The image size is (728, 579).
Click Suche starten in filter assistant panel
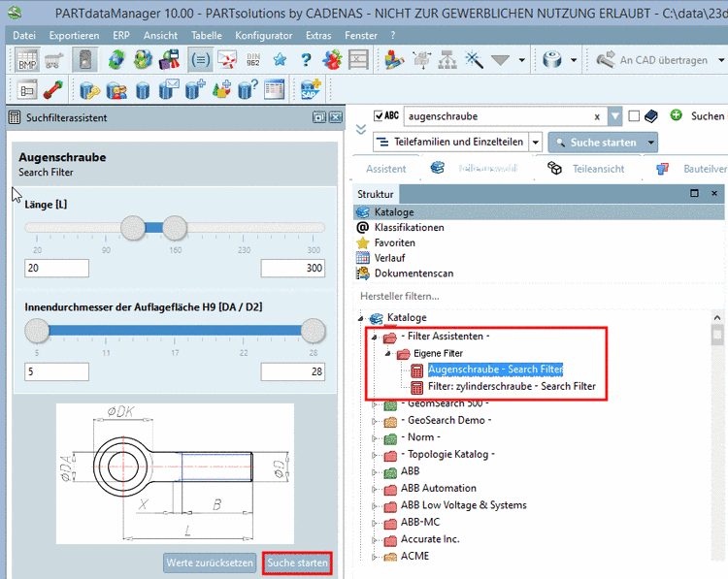297,563
